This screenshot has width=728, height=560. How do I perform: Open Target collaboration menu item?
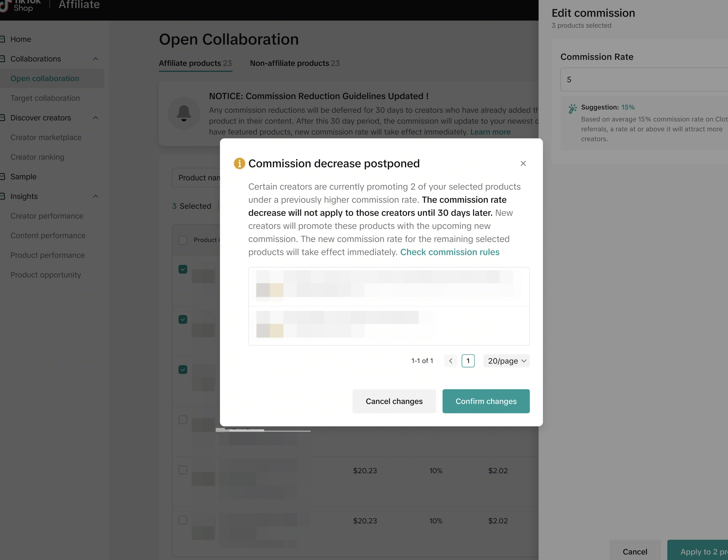click(45, 98)
